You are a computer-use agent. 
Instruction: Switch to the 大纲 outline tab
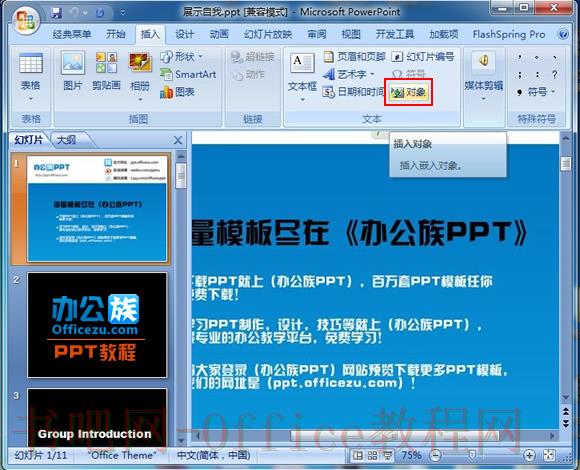pos(67,140)
